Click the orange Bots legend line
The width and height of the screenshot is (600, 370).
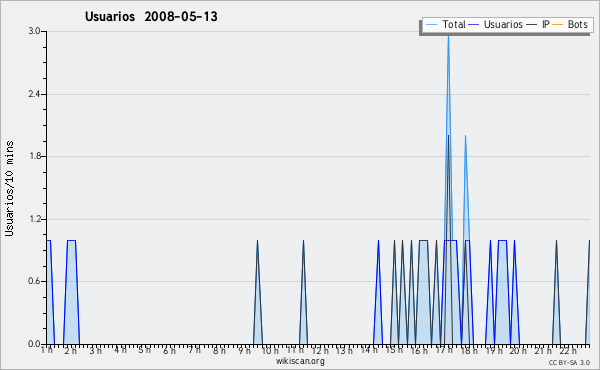pos(558,25)
